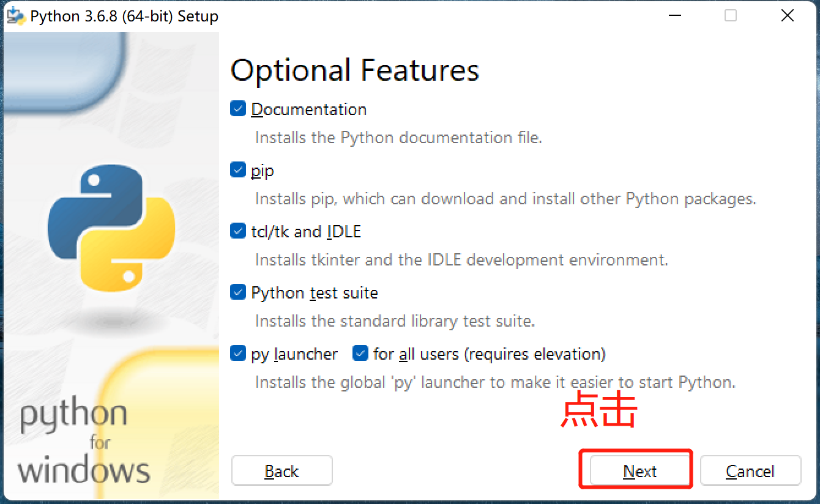
Task: Toggle the py launcher checkbox
Action: [238, 354]
